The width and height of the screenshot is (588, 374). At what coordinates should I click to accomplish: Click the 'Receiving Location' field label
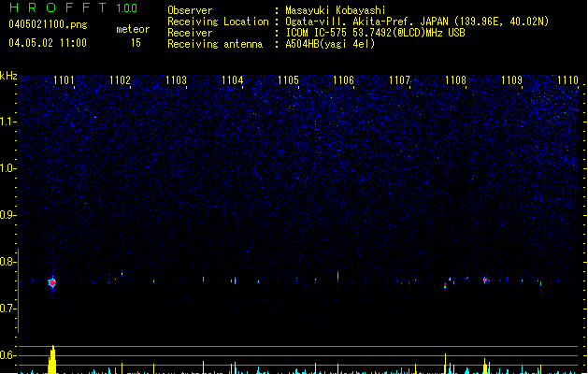[218, 22]
